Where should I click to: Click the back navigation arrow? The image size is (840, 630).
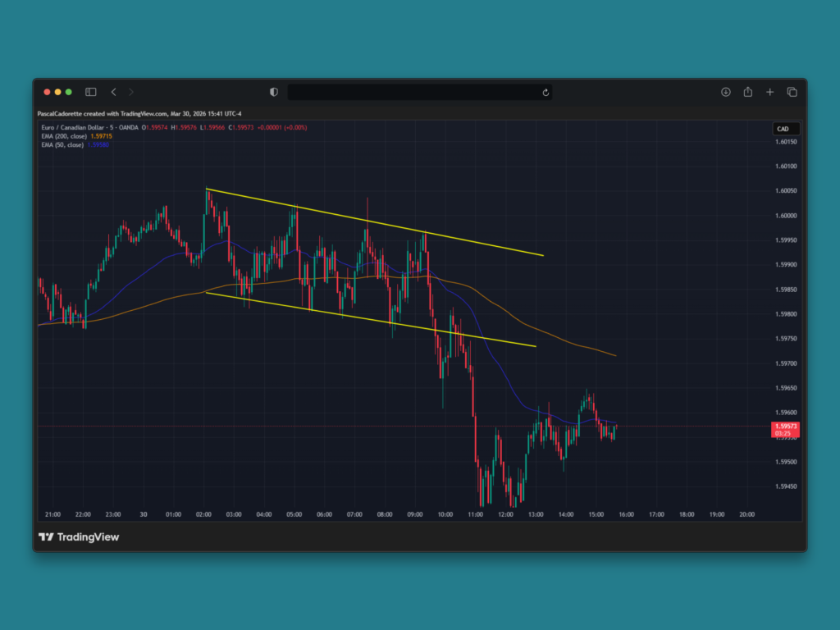click(x=113, y=93)
